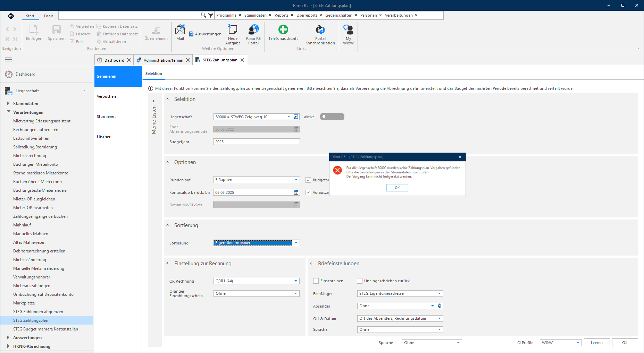Toggle the hamburger sidebar menu

[x=9, y=60]
